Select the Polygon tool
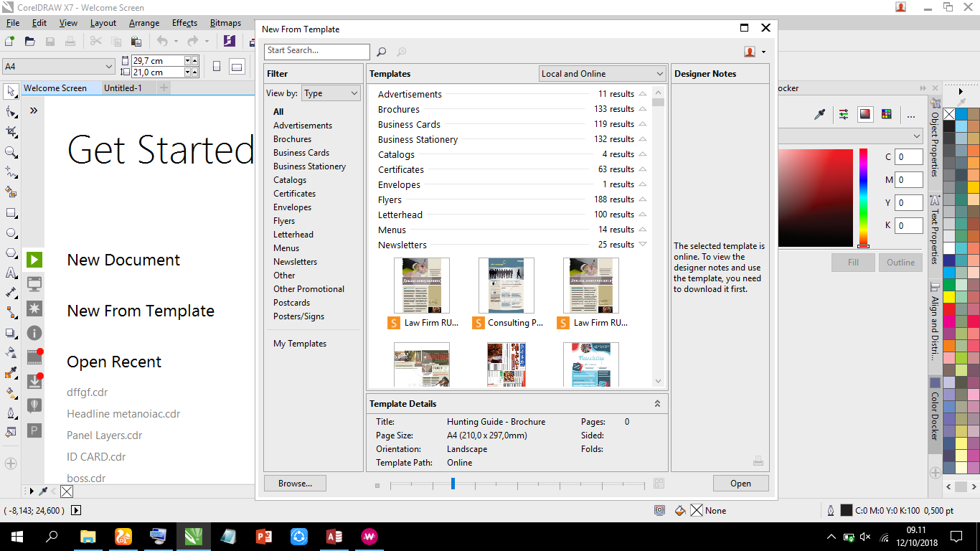 click(x=11, y=253)
